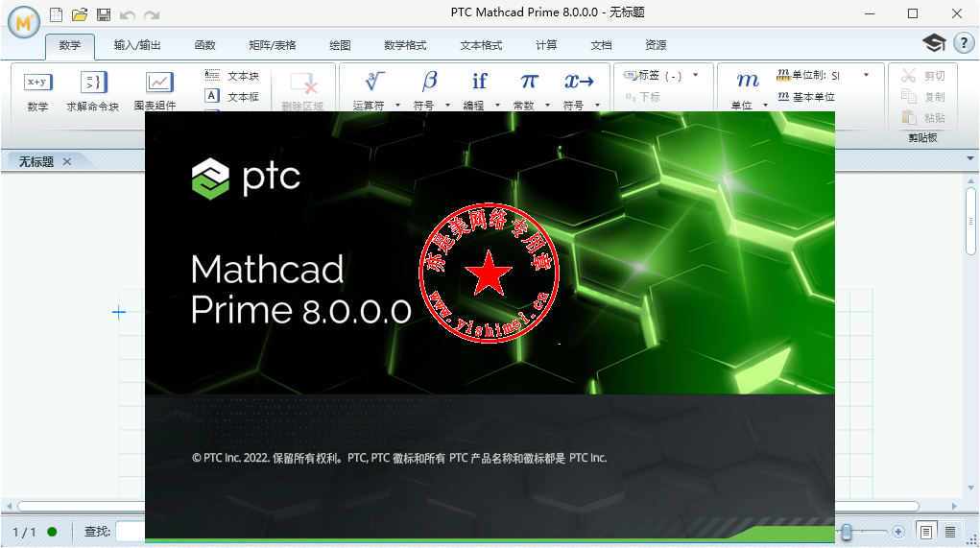This screenshot has width=980, height=548.
Task: Insert a text block (文本块)
Action: (232, 76)
